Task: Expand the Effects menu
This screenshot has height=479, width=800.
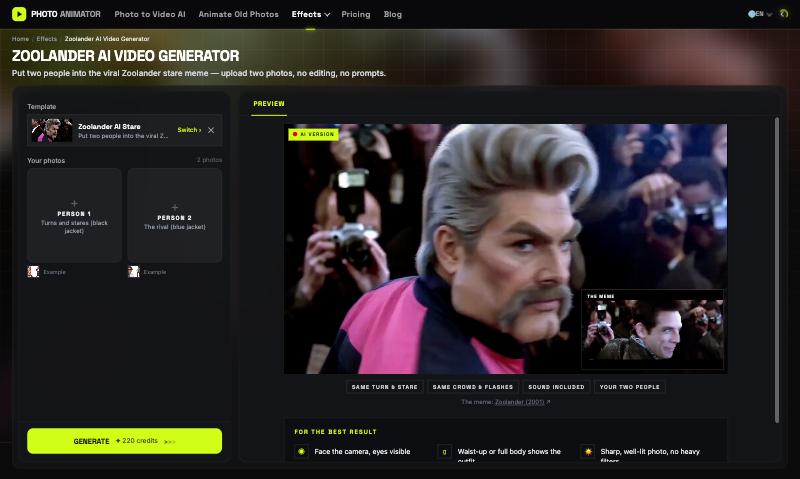Action: tap(311, 14)
